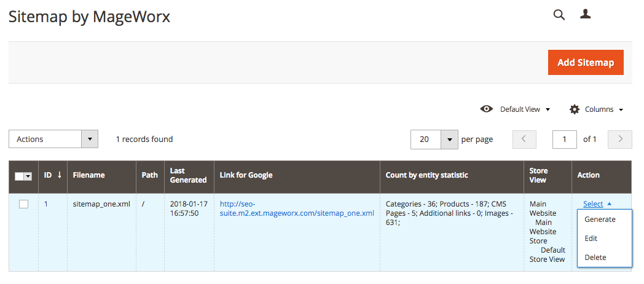The image size is (644, 284).
Task: Click the gear icon beside Columns
Action: point(574,109)
